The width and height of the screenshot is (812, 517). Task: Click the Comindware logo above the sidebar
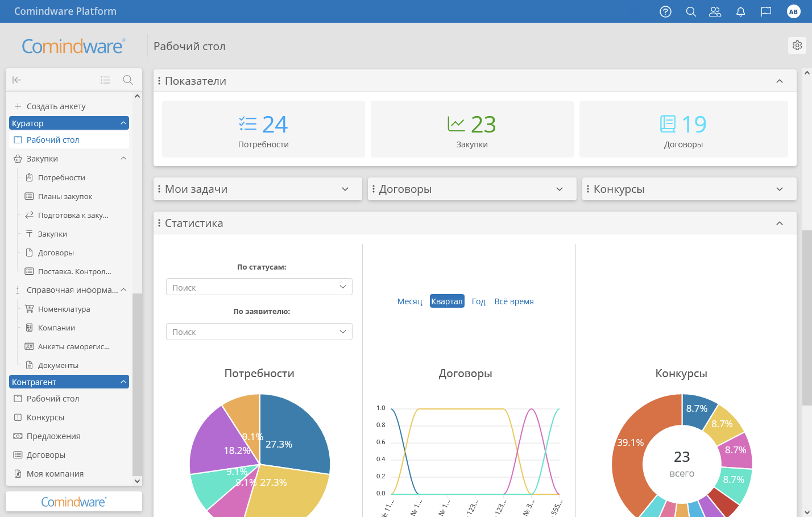point(73,46)
